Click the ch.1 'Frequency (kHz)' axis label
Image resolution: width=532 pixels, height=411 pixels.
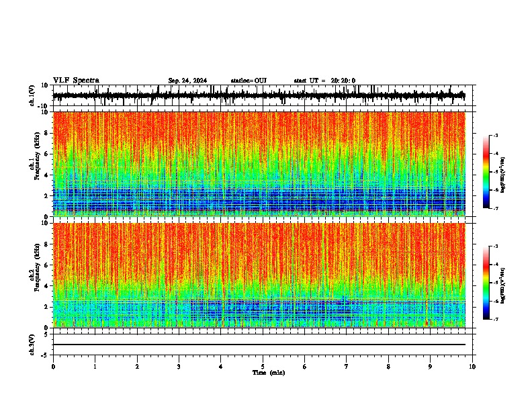37,156
